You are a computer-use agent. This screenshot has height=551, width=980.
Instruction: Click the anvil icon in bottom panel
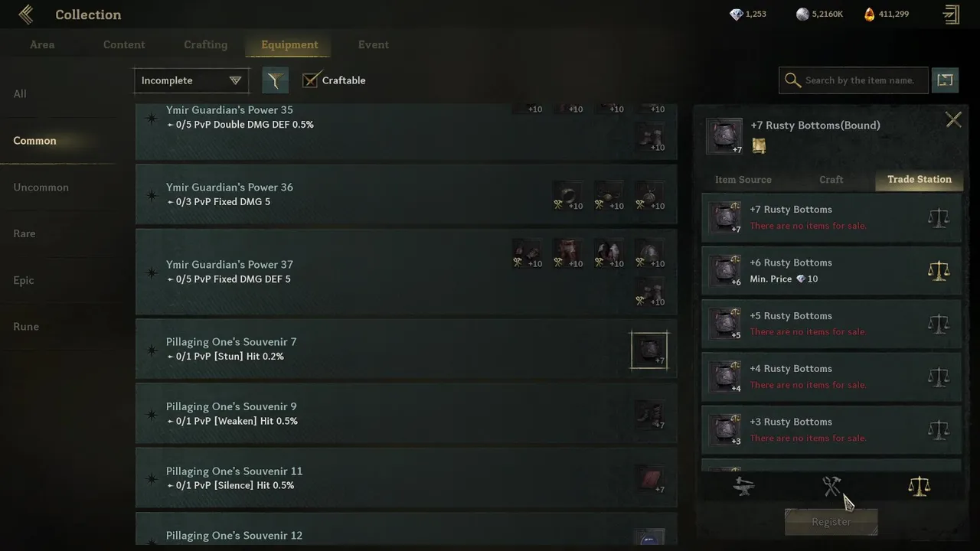(743, 486)
